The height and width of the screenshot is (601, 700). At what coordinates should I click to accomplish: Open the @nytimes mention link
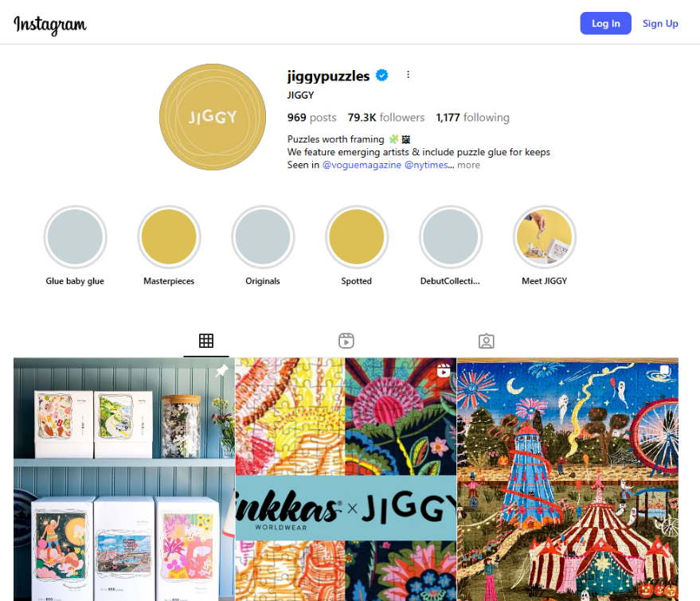pyautogui.click(x=426, y=165)
